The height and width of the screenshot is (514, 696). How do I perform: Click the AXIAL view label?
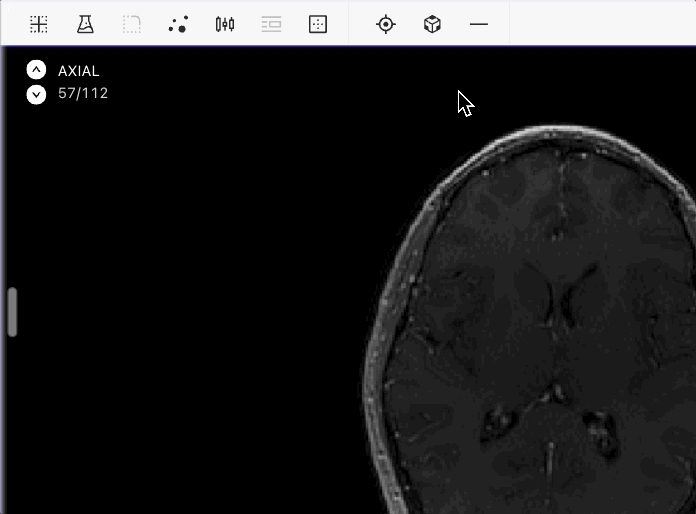pyautogui.click(x=79, y=71)
